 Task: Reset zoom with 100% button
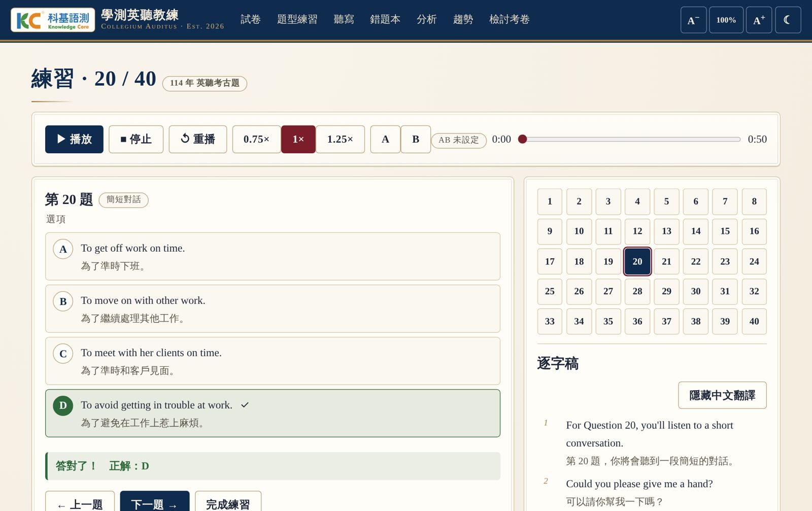[726, 20]
